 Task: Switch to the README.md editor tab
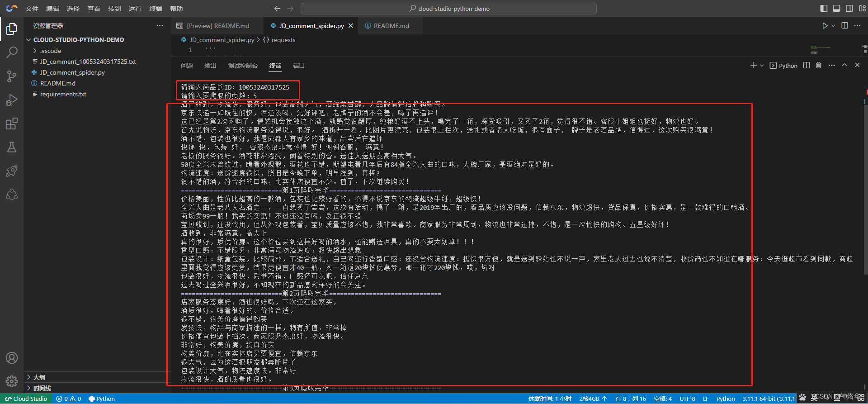[x=391, y=26]
